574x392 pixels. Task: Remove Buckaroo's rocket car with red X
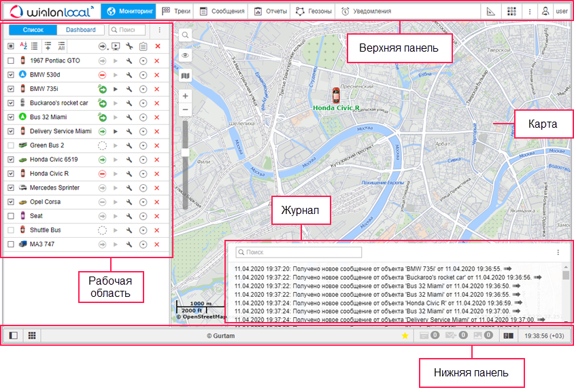[x=157, y=103]
